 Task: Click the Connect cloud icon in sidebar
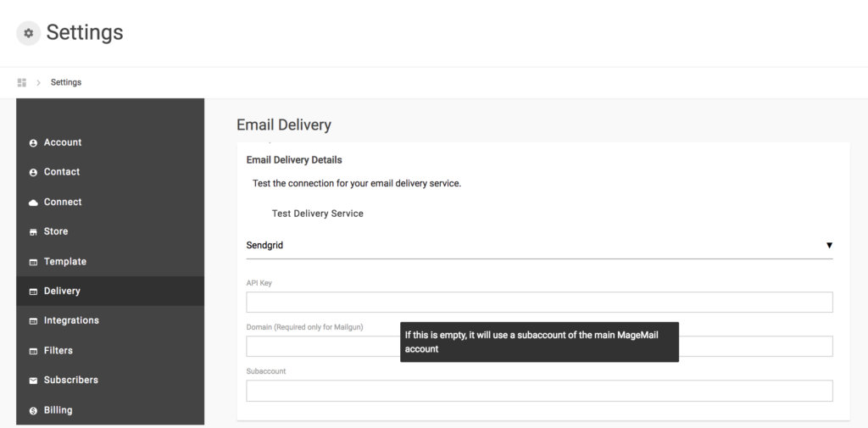(x=33, y=203)
